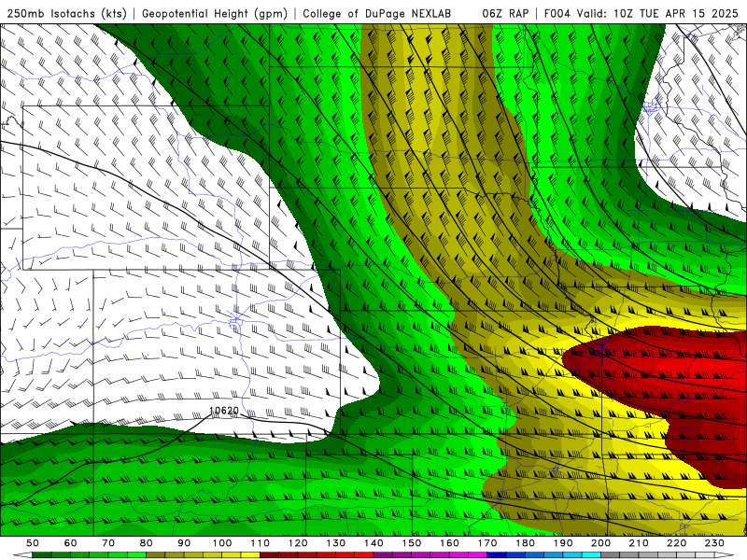747x560 pixels.
Task: Click the 'F004 Valid: 10Z TUE APR 15 2025' text
Action: pyautogui.click(x=643, y=13)
